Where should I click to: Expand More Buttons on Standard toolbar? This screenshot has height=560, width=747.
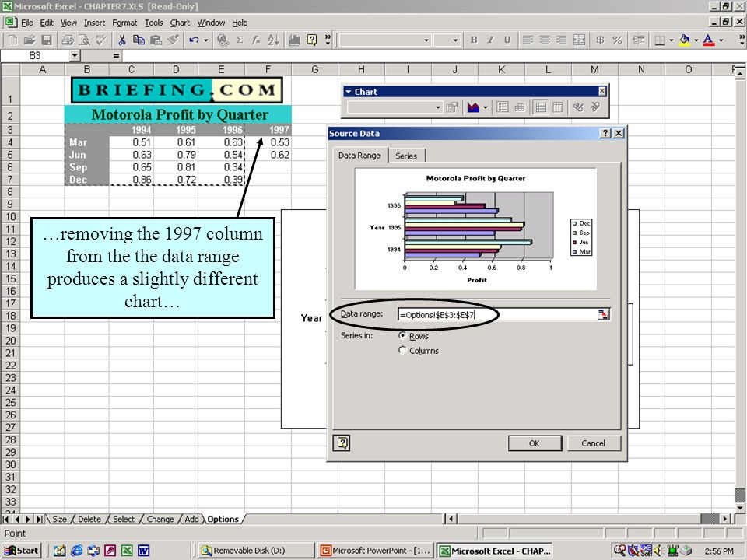point(328,40)
